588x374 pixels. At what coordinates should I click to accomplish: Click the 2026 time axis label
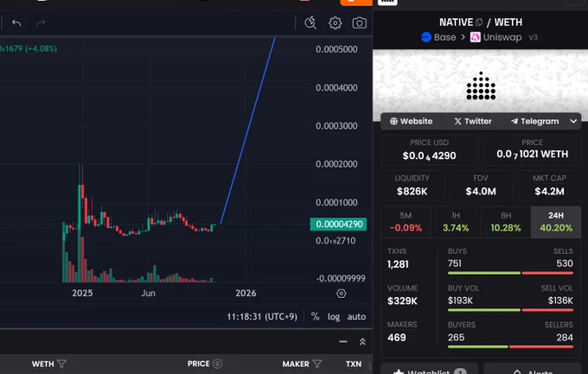(246, 293)
